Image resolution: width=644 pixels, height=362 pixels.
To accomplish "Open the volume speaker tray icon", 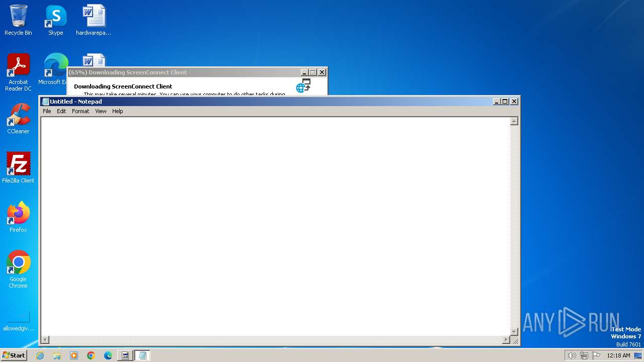I will pos(572,355).
